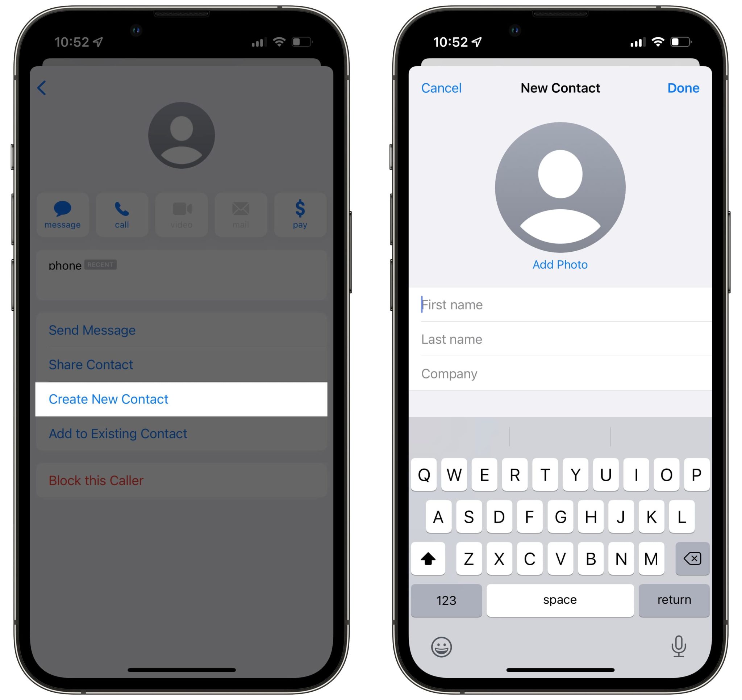The width and height of the screenshot is (742, 700).
Task: Tap Add Photo to upload contact image
Action: (560, 264)
